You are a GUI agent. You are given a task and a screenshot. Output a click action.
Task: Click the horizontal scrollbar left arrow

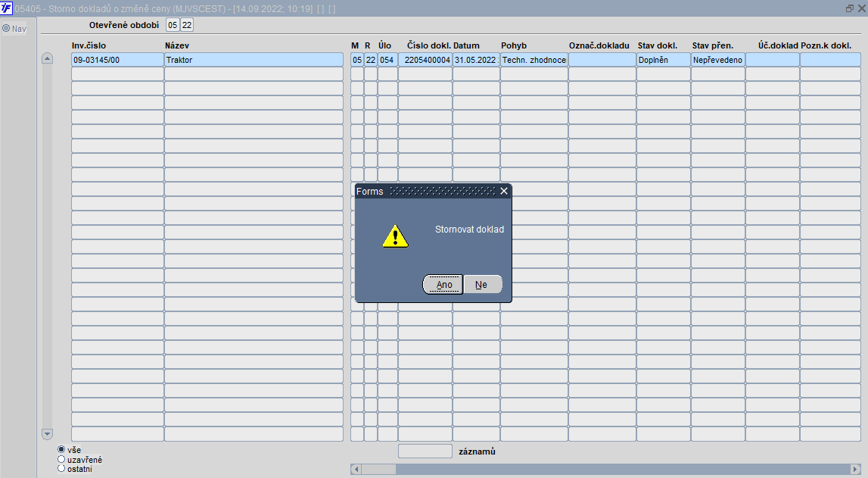click(356, 469)
